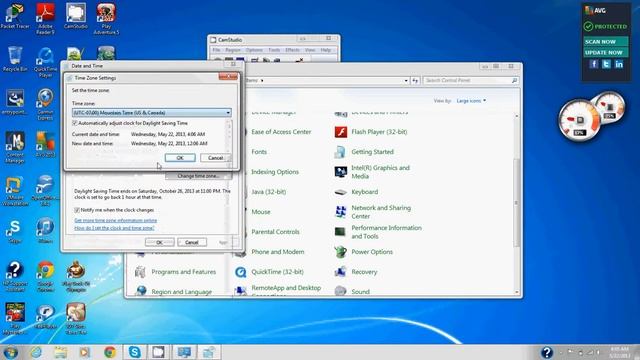Open Sound in Control Panel
Screen dimensions: 640x360
tap(352, 291)
